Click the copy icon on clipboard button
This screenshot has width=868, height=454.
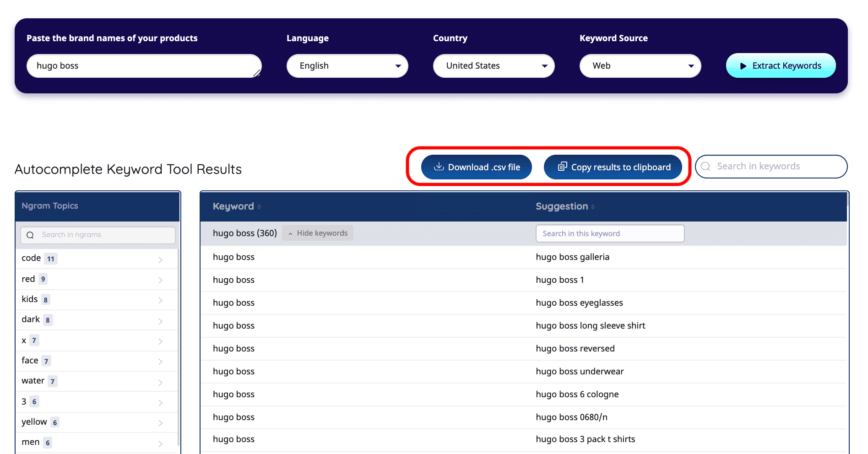563,167
